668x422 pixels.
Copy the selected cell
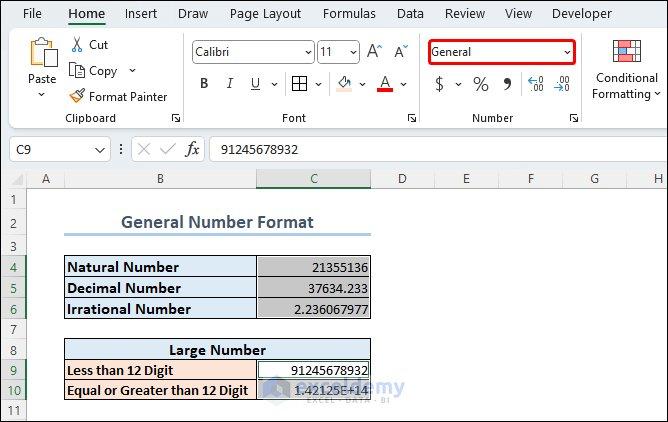tap(93, 71)
